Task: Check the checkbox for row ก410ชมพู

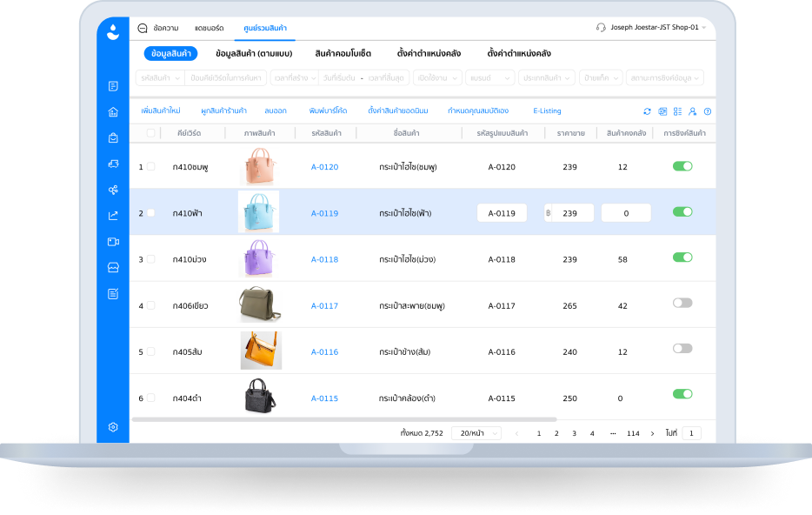Action: [150, 167]
